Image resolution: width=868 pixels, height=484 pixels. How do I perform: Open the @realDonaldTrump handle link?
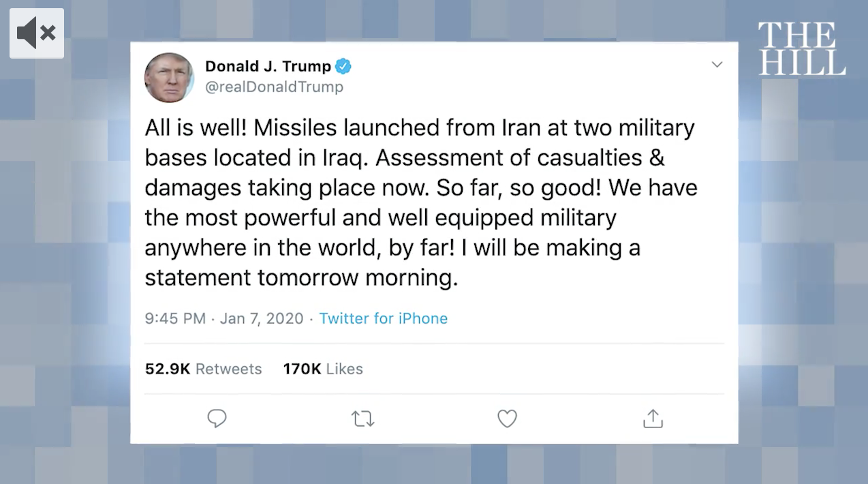pyautogui.click(x=274, y=87)
